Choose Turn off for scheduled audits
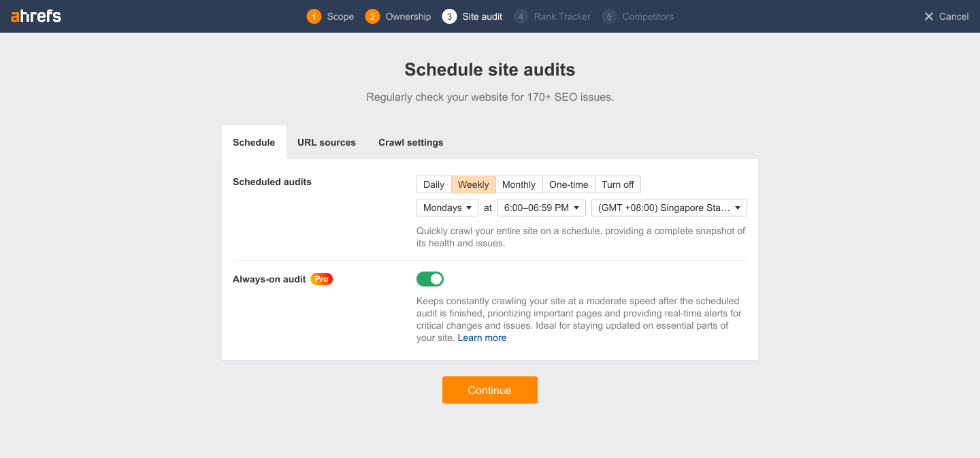The image size is (980, 458). pos(617,184)
